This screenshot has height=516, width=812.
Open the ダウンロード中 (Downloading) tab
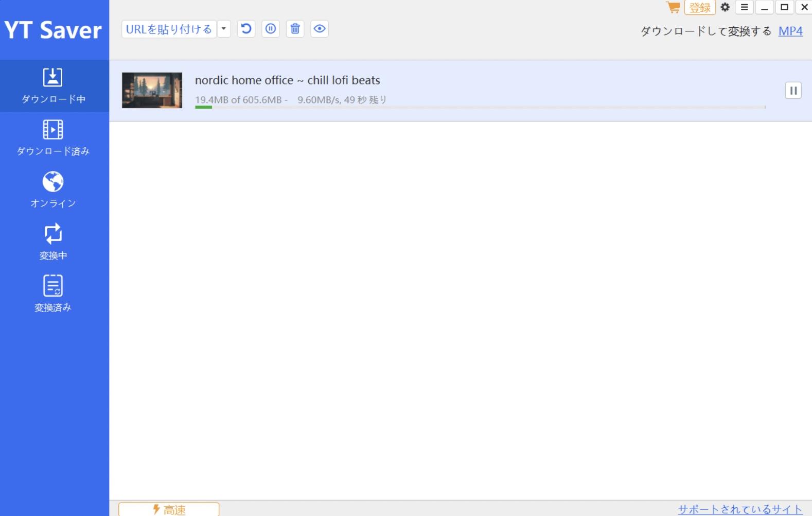click(54, 85)
